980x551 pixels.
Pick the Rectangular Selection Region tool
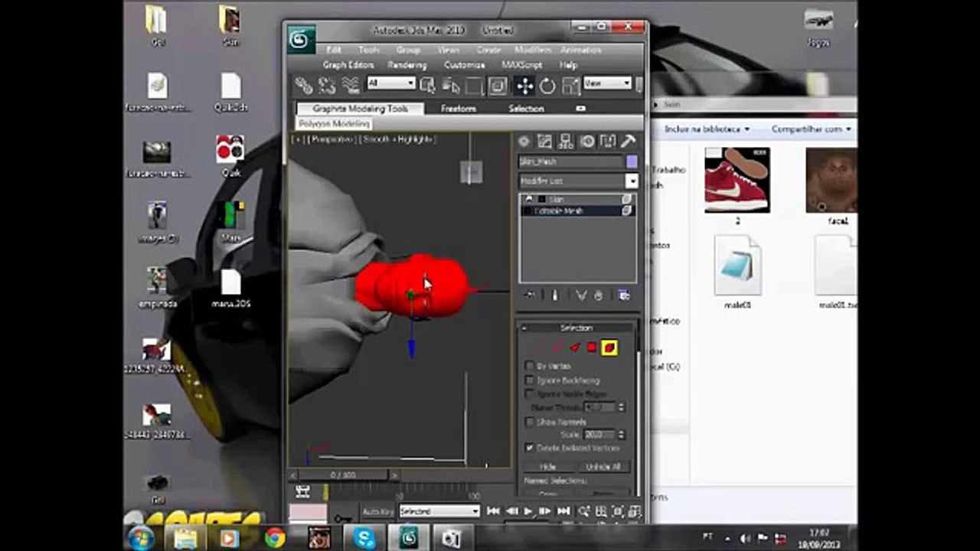[475, 86]
